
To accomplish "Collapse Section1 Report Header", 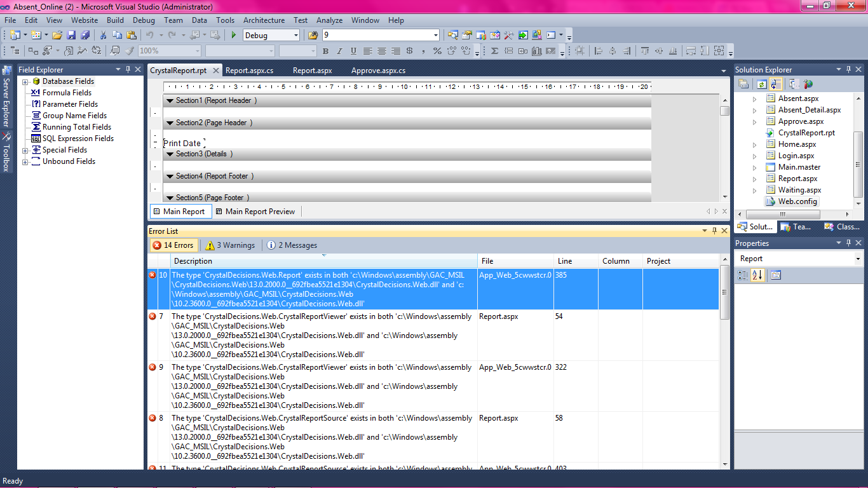I will (170, 100).
